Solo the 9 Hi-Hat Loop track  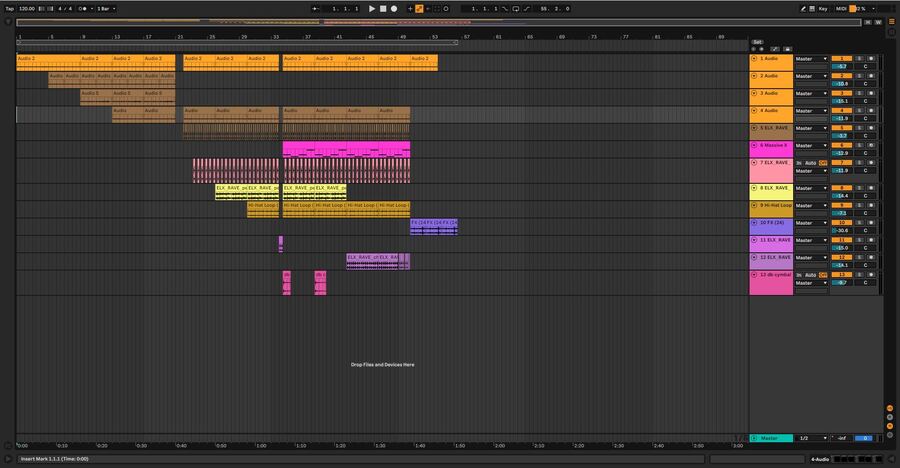click(x=859, y=205)
